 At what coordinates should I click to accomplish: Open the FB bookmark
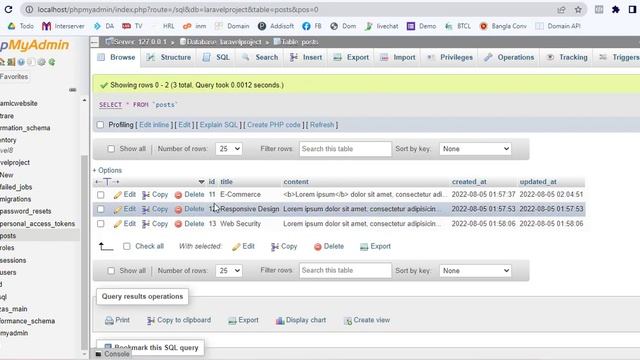[x=312, y=26]
